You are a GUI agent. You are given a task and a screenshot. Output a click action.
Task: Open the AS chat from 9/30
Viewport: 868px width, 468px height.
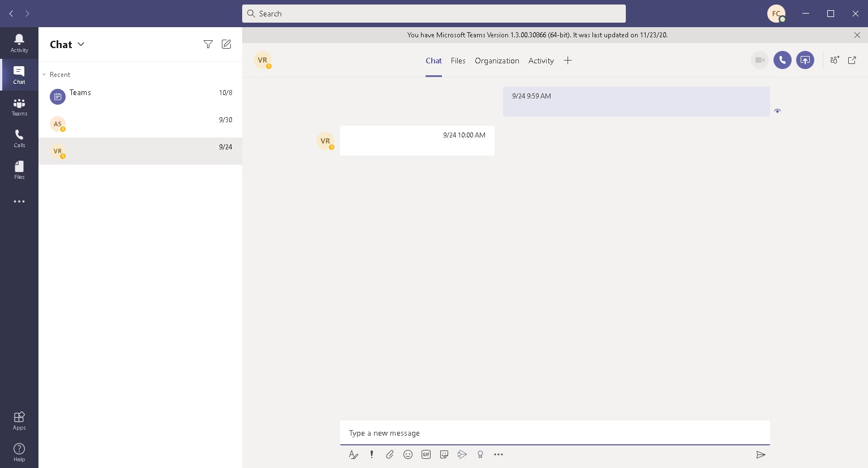click(140, 124)
